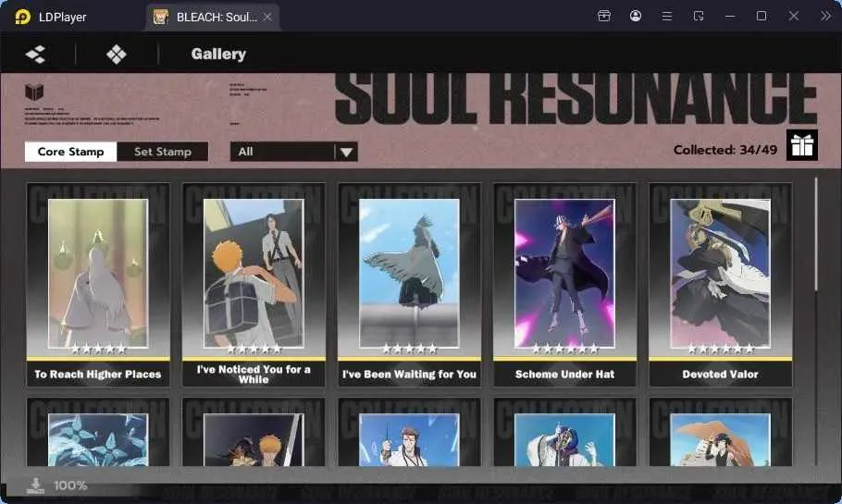
Task: Open second-row masked hooded figure stamp card
Action: point(565,432)
